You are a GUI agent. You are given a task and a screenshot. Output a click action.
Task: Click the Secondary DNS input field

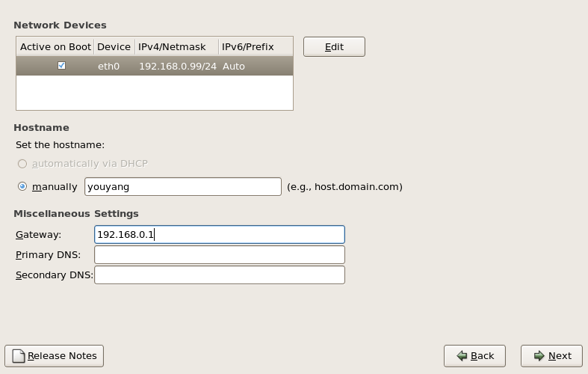219,275
